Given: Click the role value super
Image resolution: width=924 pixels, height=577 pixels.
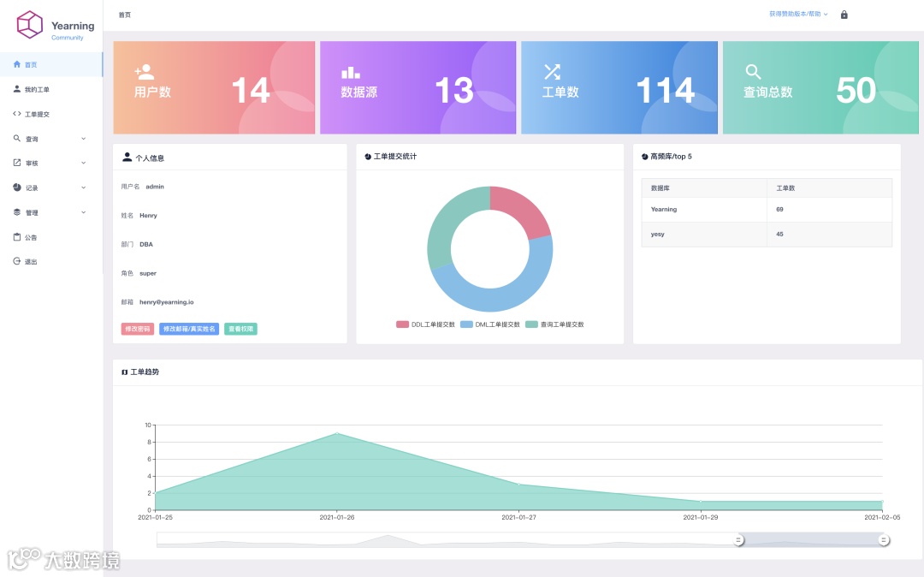Looking at the screenshot, I should [148, 273].
